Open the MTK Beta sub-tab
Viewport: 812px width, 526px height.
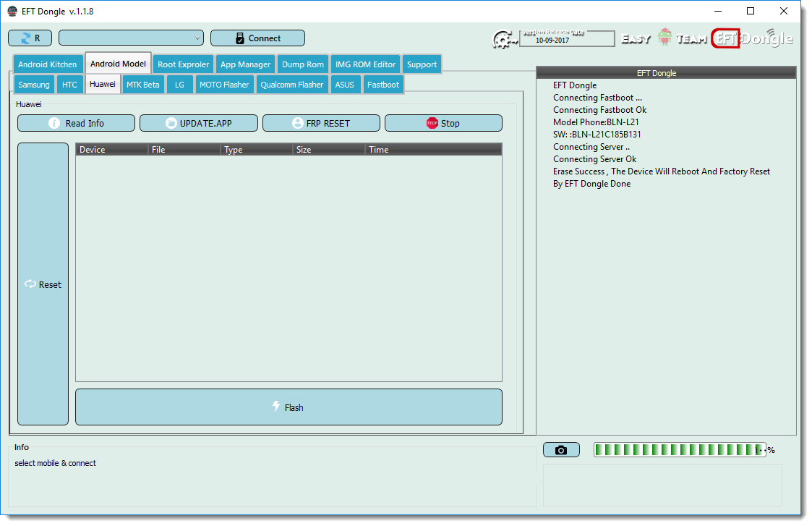coord(143,85)
